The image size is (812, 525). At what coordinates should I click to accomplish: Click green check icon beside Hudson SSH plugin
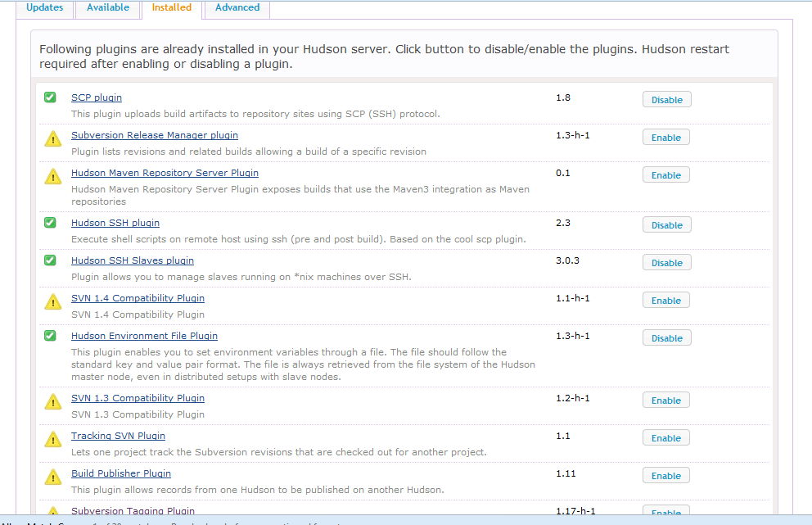tap(50, 222)
